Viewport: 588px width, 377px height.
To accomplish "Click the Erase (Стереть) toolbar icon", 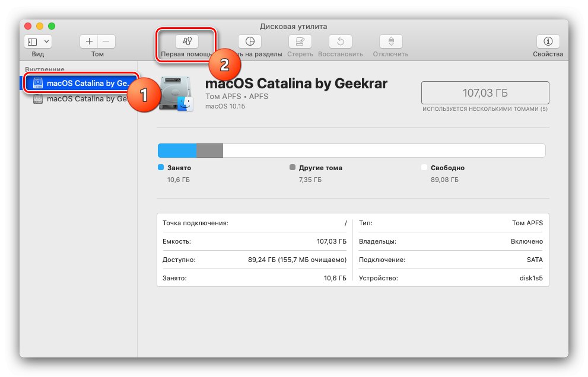I will pos(300,41).
